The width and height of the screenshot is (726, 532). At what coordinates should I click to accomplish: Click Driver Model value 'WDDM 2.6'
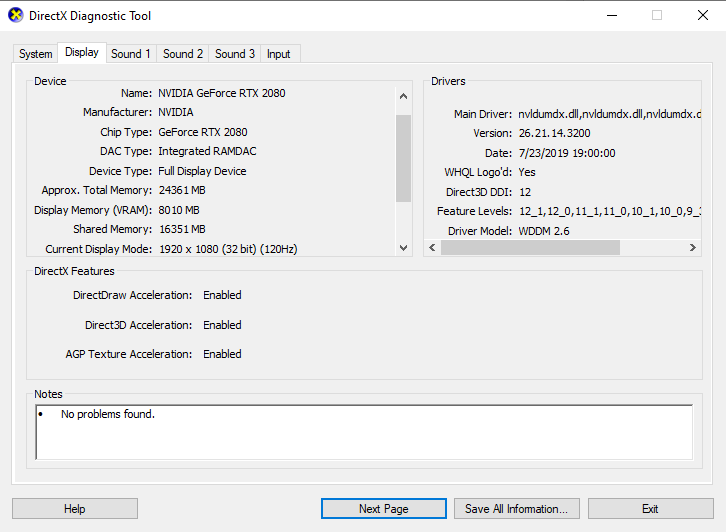tap(544, 231)
